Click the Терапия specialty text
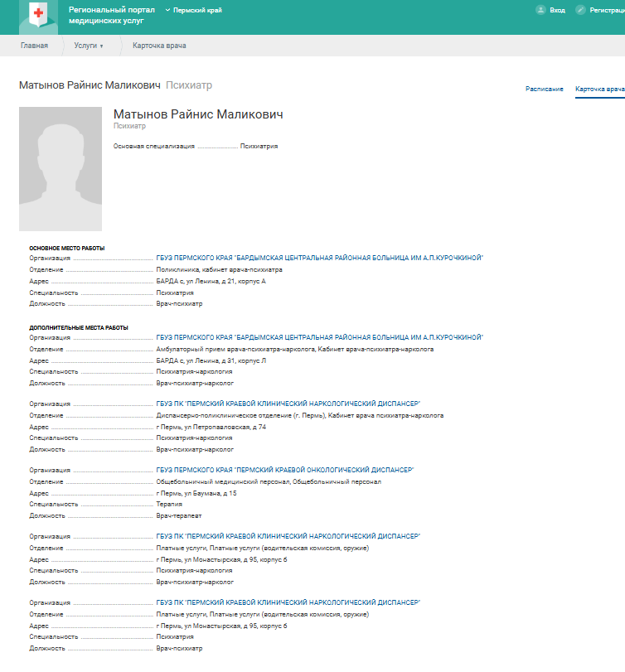 pyautogui.click(x=169, y=505)
